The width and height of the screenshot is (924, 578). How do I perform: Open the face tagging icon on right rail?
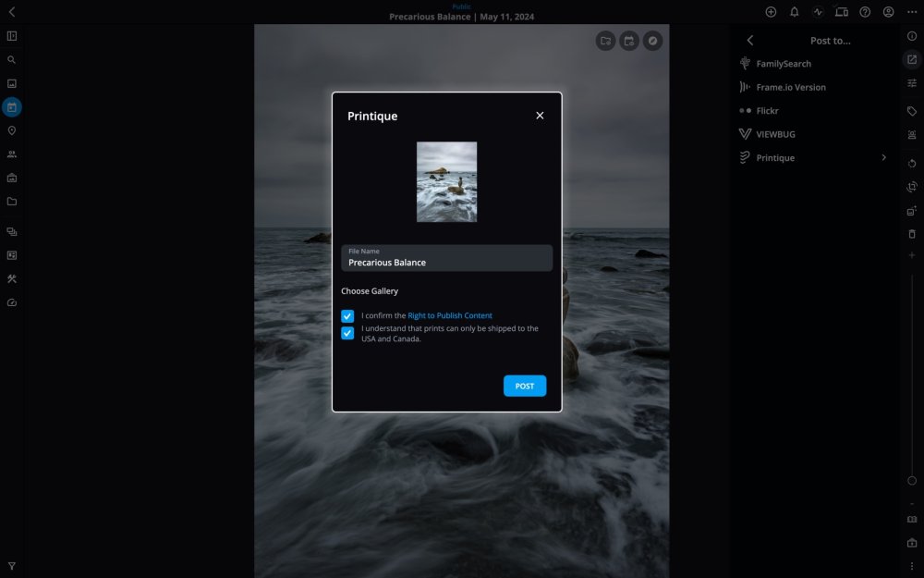tap(912, 134)
